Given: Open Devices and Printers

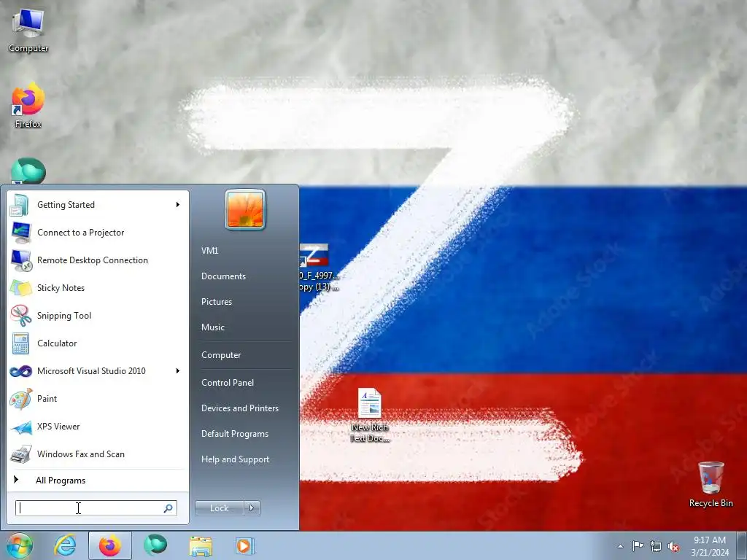Looking at the screenshot, I should tap(240, 408).
